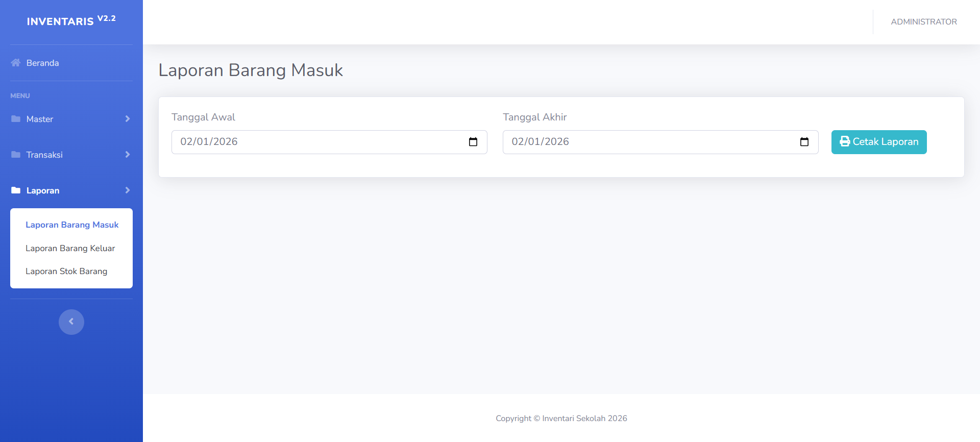This screenshot has height=442, width=980.
Task: Click the INVENTARIS V2.2 brand link
Action: 71,21
